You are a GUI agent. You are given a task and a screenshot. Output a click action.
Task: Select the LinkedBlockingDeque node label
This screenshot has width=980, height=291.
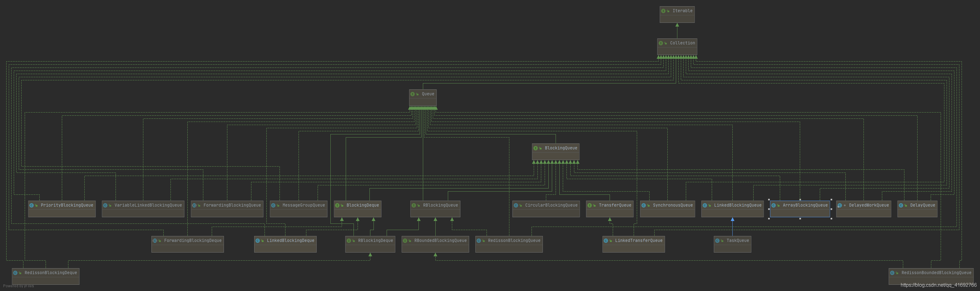pyautogui.click(x=290, y=241)
